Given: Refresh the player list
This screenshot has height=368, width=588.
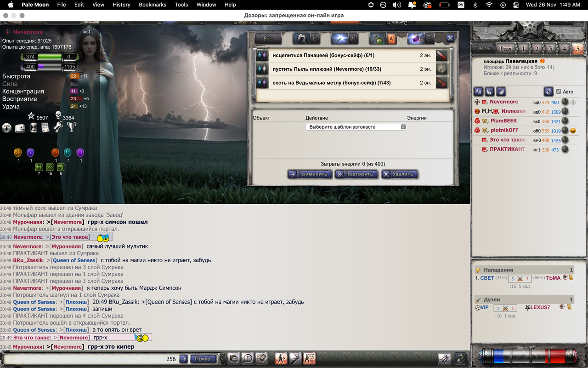Looking at the screenshot, I should 548,91.
